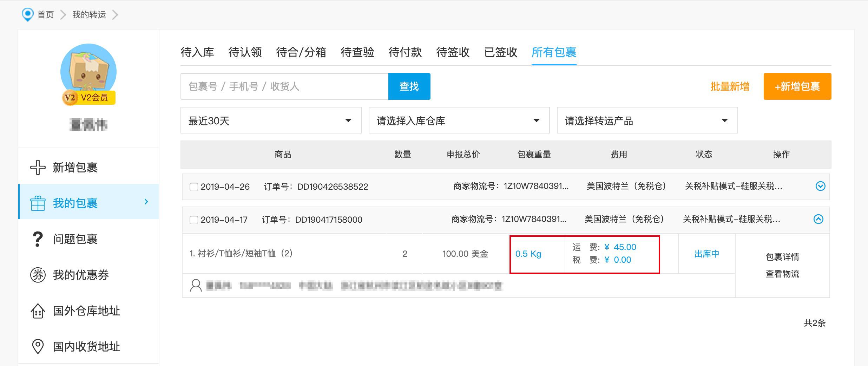This screenshot has height=366, width=868.
Task: Open 问题包裹 via the question mark icon
Action: (38, 239)
